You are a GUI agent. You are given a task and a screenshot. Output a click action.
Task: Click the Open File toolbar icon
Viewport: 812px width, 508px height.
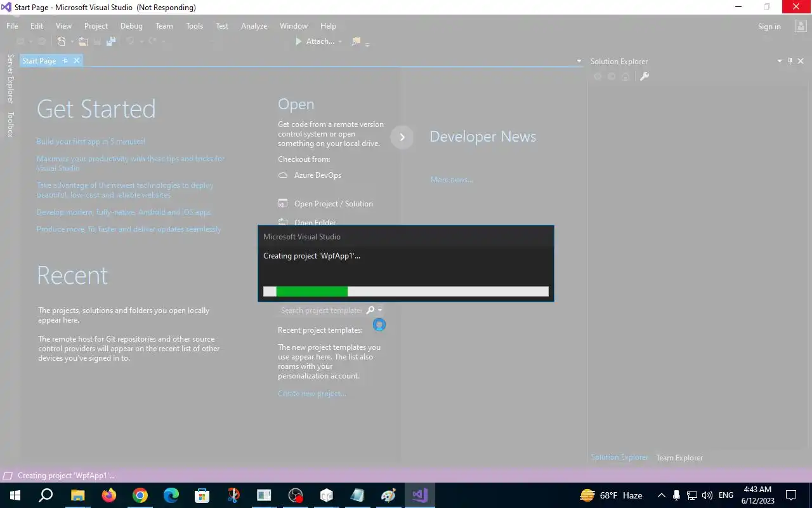click(x=83, y=41)
